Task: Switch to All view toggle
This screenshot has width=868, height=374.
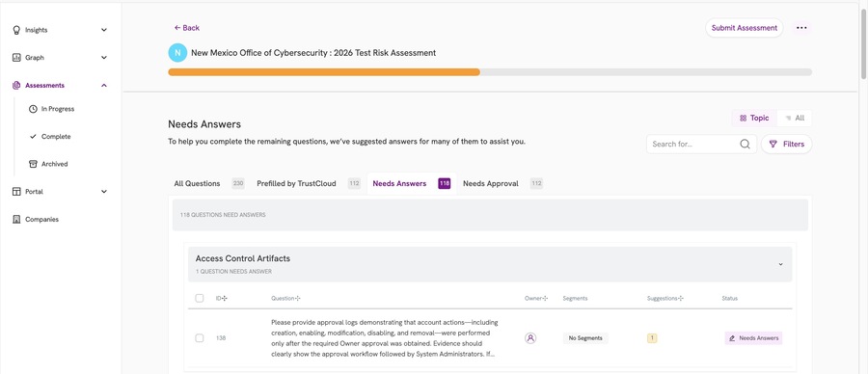Action: tap(795, 118)
